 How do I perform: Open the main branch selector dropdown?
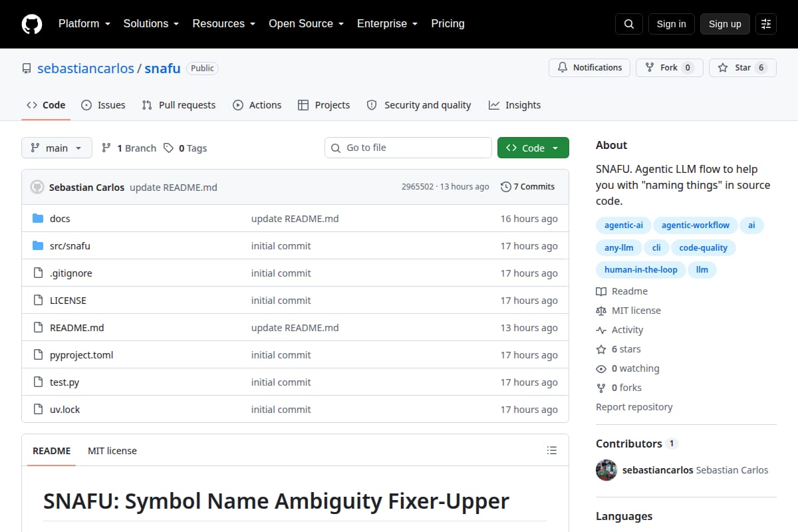tap(57, 148)
